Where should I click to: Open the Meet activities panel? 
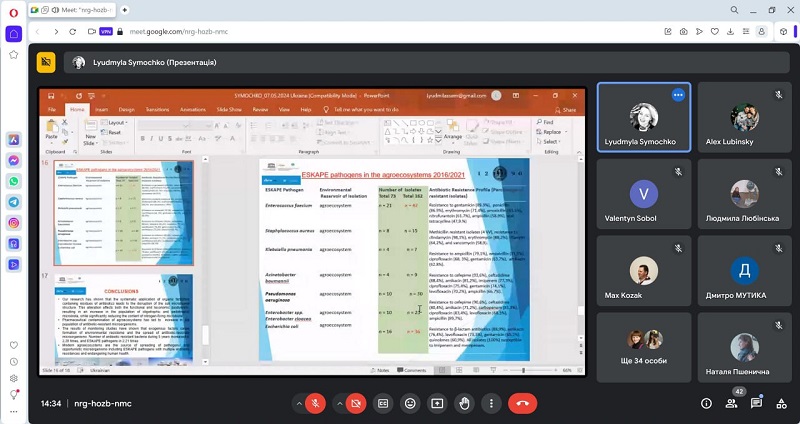tap(781, 404)
